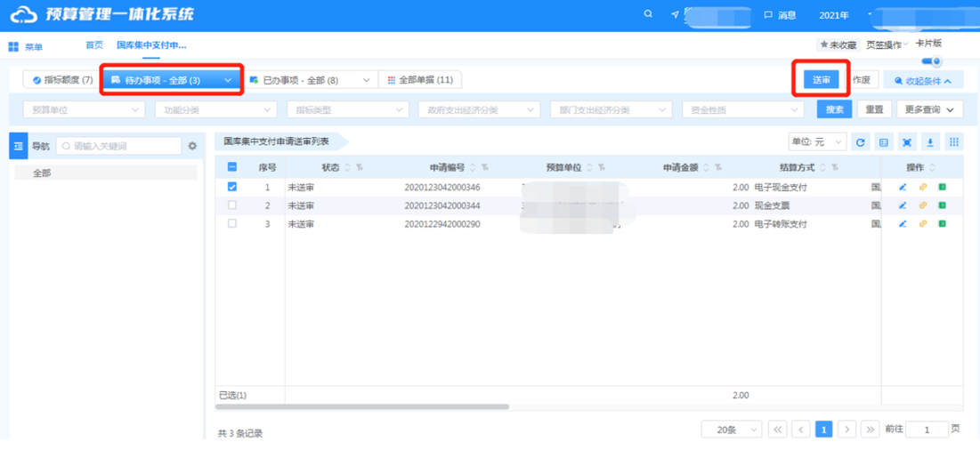Select 全部 in navigation tree

106,173
